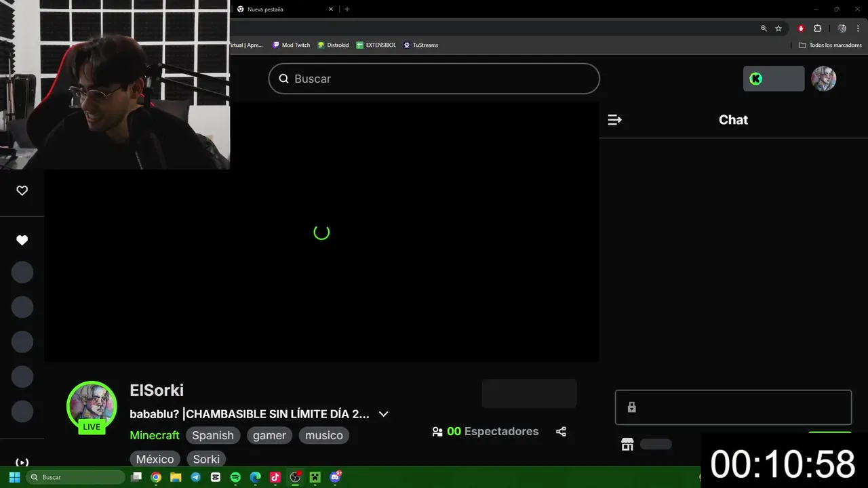Image resolution: width=868 pixels, height=488 pixels.
Task: Open Discord from the taskbar
Action: [335, 477]
